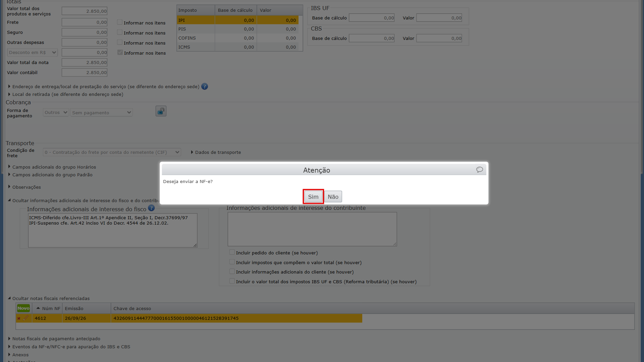Expand the Observações section
644x362 pixels.
coord(24,187)
